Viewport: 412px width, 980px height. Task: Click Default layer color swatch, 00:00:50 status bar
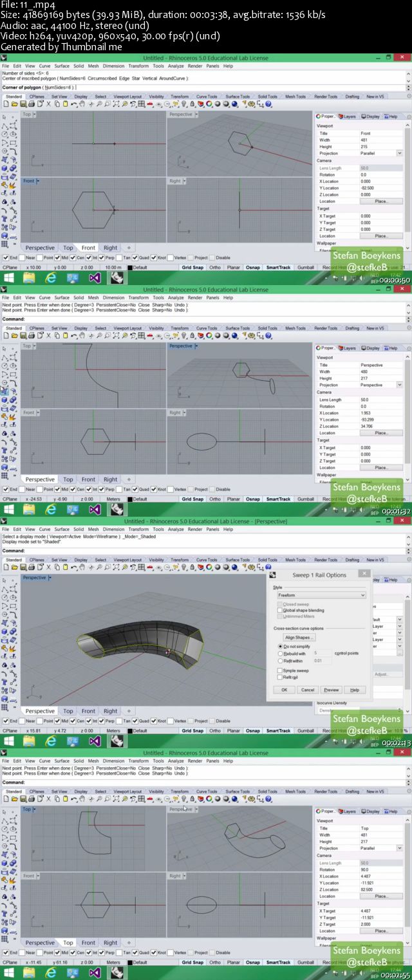130,268
